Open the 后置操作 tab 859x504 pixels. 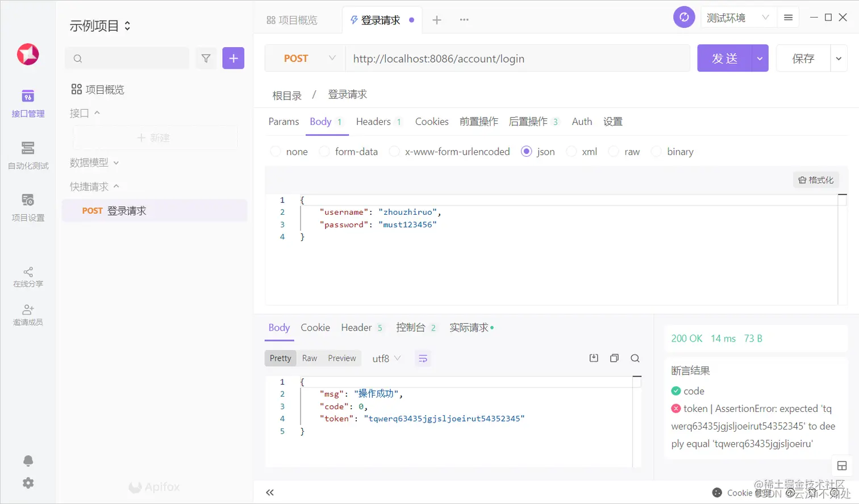pos(533,122)
